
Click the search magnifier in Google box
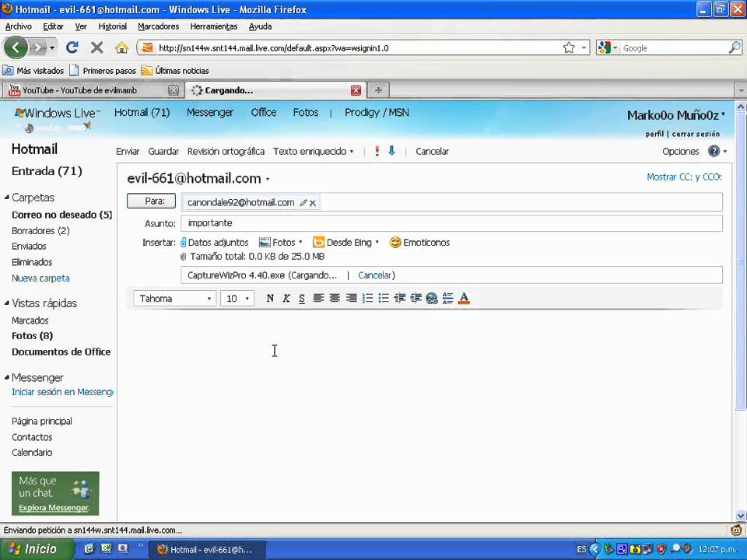pyautogui.click(x=734, y=47)
